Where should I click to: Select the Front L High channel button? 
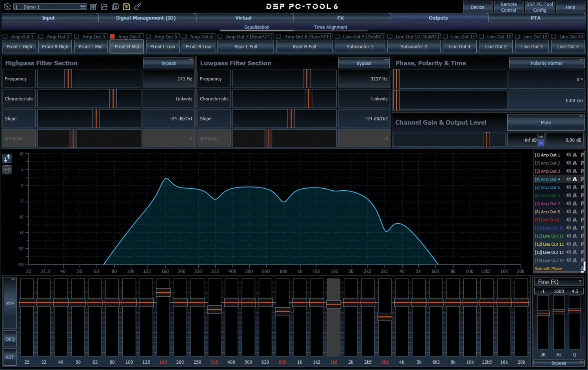point(20,47)
